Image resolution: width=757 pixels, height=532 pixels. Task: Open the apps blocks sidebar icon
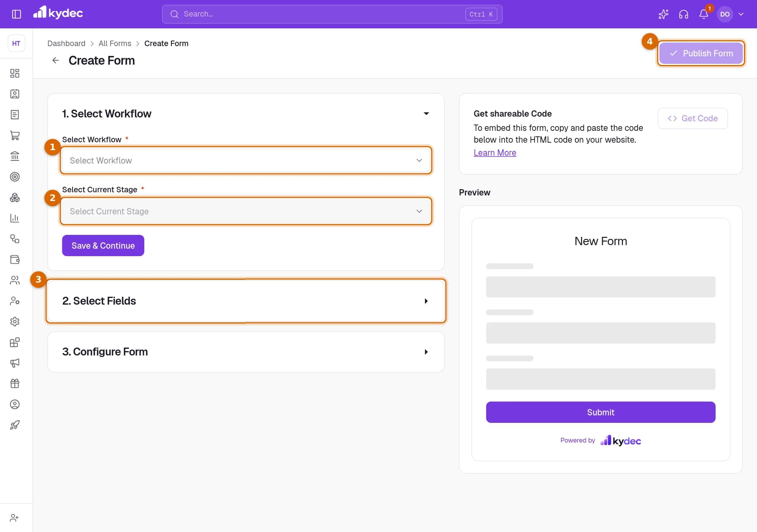pos(15,342)
